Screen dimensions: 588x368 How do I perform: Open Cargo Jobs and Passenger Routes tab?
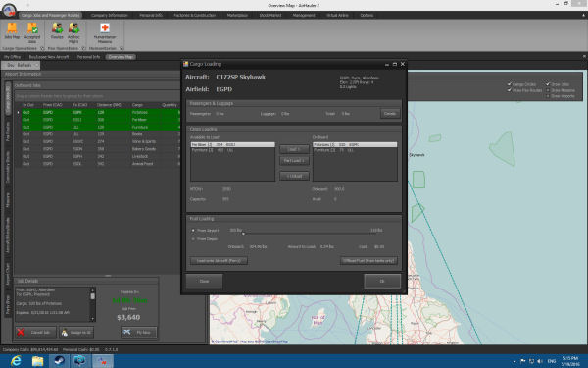click(51, 15)
